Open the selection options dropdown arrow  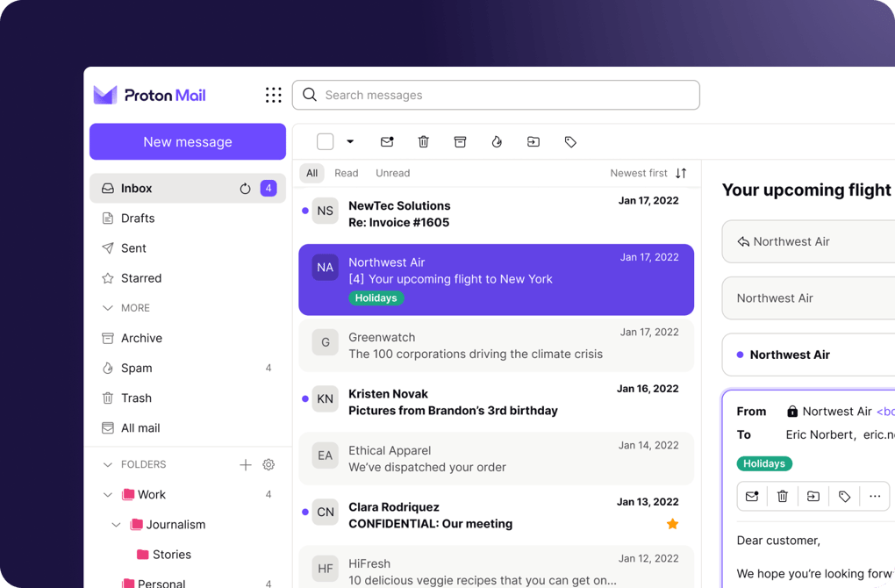350,142
